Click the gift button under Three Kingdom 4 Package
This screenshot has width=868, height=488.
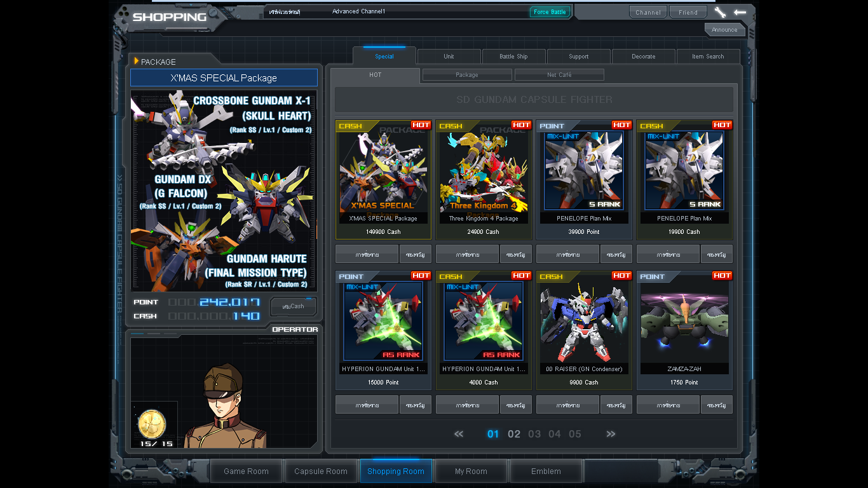[516, 254]
